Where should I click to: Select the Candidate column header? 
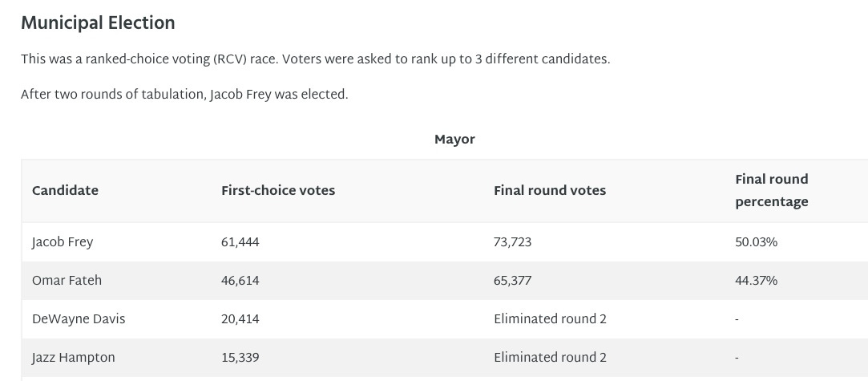[x=65, y=191]
